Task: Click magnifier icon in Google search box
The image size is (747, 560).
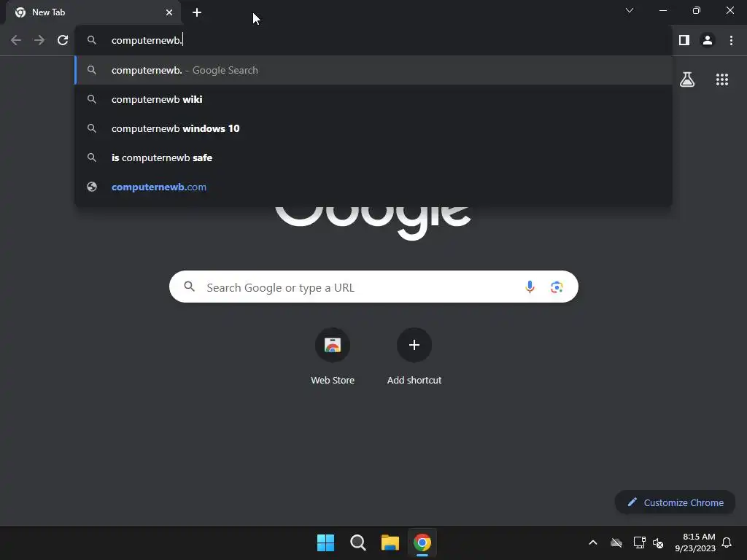Action: tap(190, 287)
